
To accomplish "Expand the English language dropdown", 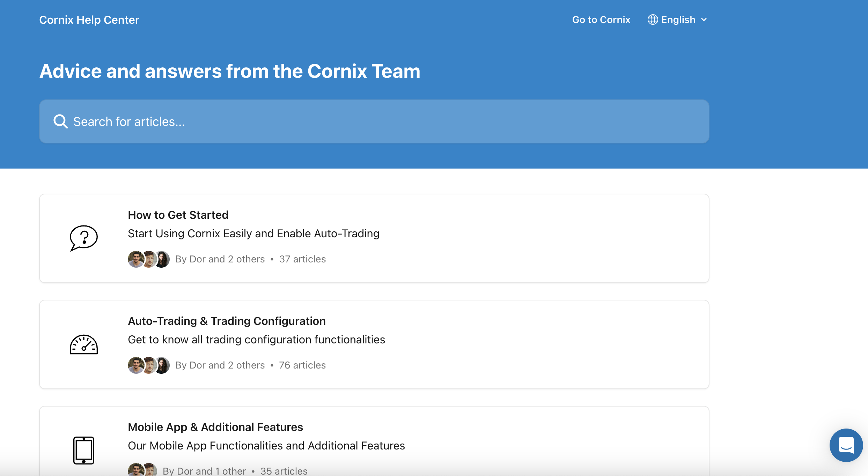I will 677,19.
